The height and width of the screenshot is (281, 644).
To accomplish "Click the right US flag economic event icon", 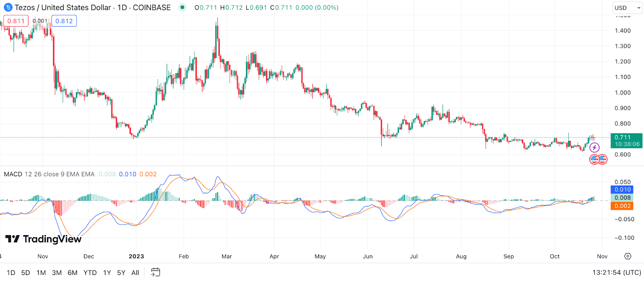I will 603,159.
